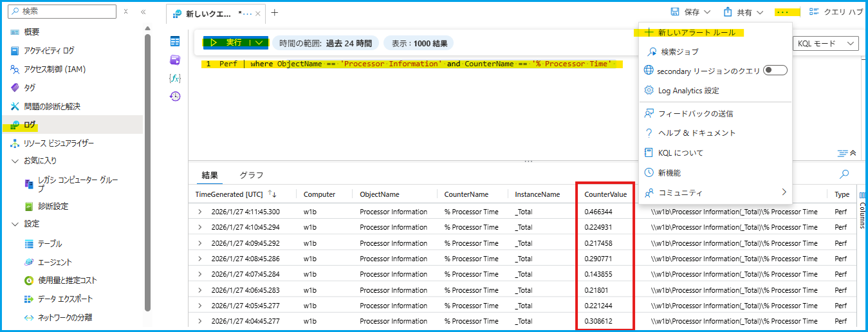
Task: Open the saved queries icon in sidebar
Action: (x=175, y=60)
